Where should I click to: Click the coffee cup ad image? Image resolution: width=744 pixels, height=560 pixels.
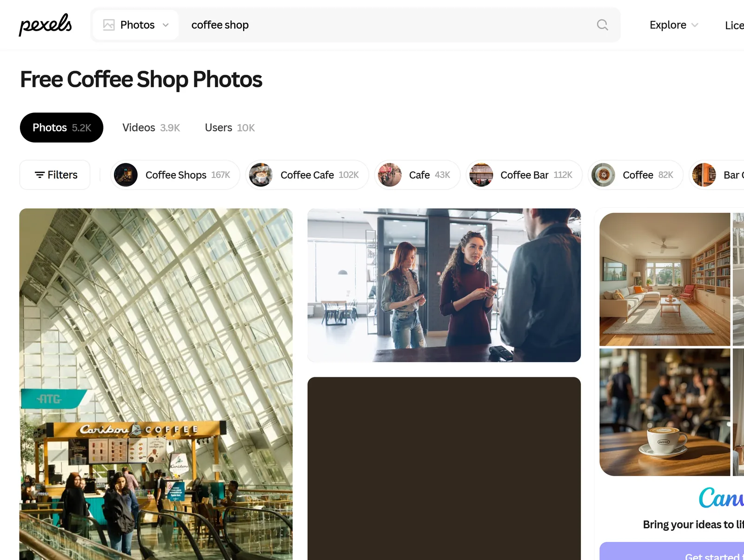click(664, 412)
